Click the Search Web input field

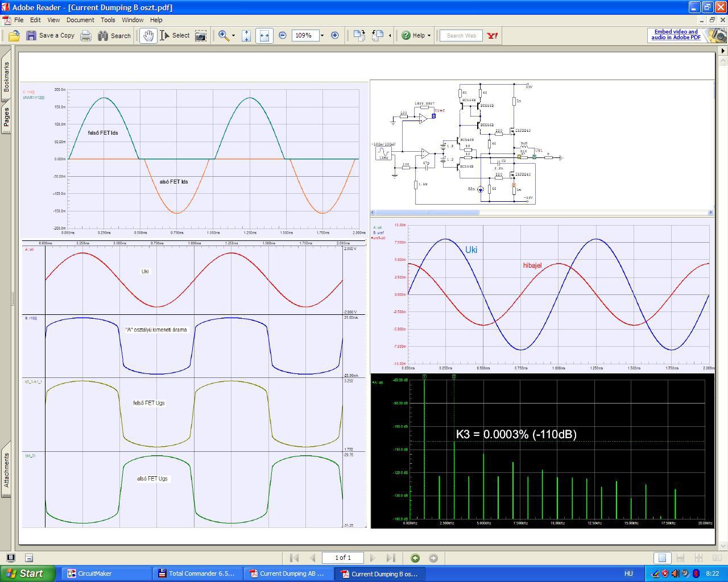click(x=461, y=36)
